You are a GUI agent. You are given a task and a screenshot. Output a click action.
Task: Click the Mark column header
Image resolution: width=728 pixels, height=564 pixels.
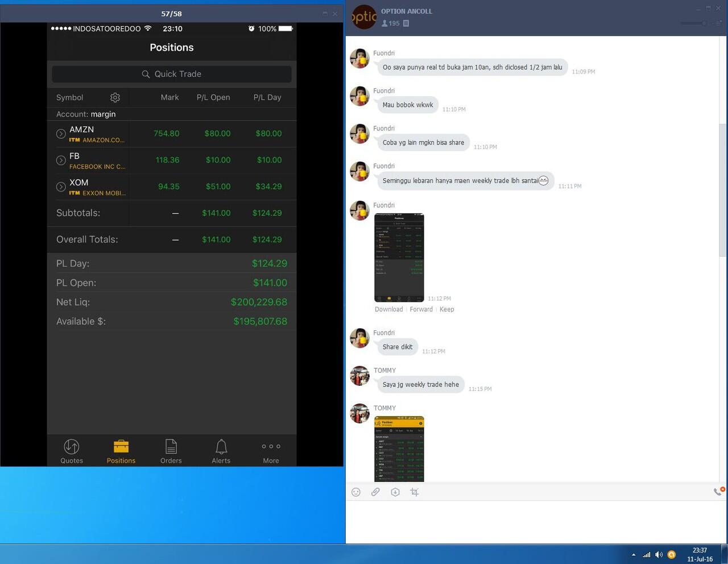pyautogui.click(x=169, y=97)
